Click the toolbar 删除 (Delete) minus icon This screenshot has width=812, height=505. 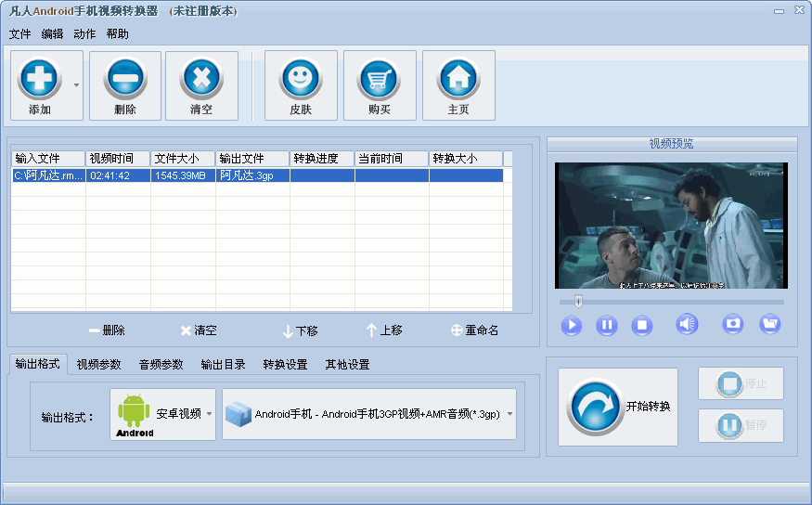click(125, 79)
